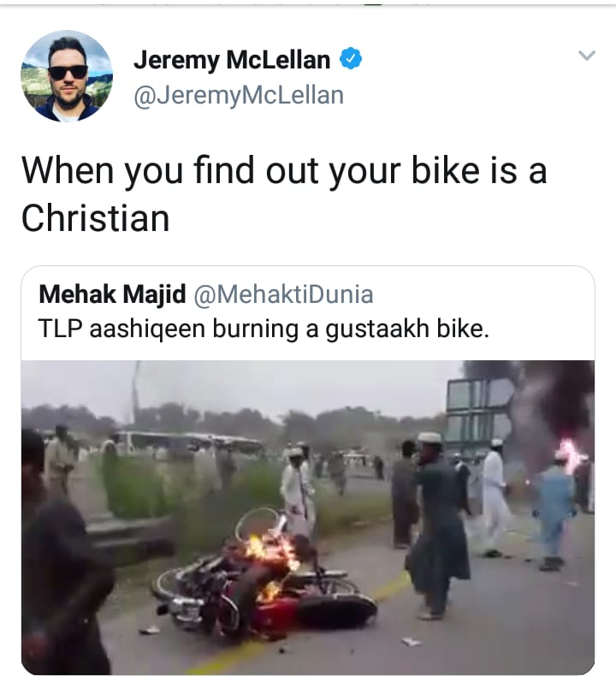Click the blue verified badge
Viewport: 616px width, 688px height.
351,59
